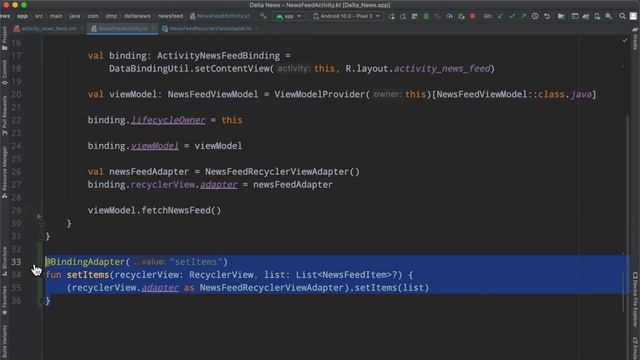Click the Profile app gauge icon

449,16
